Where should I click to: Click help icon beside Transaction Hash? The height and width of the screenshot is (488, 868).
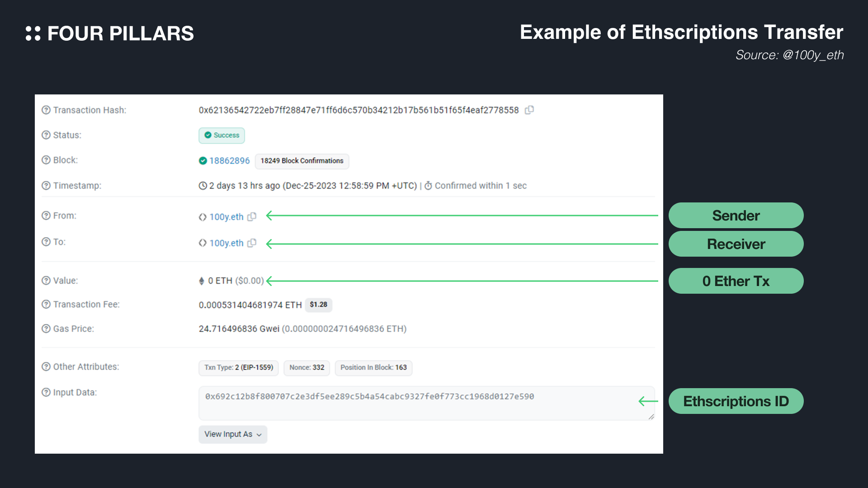tap(46, 110)
